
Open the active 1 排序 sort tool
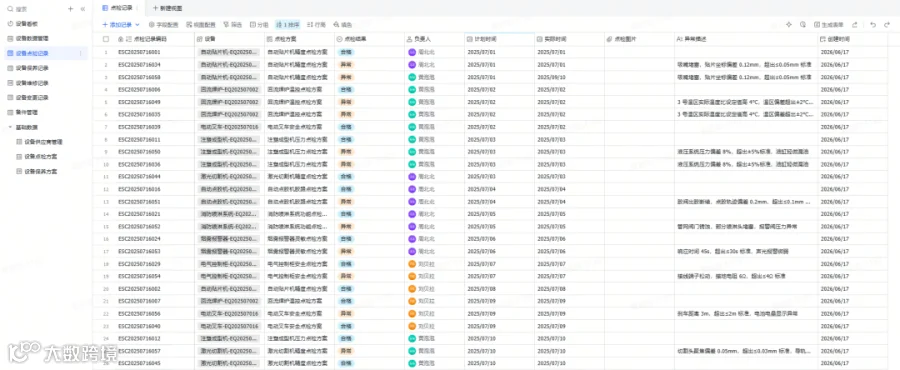tap(288, 25)
